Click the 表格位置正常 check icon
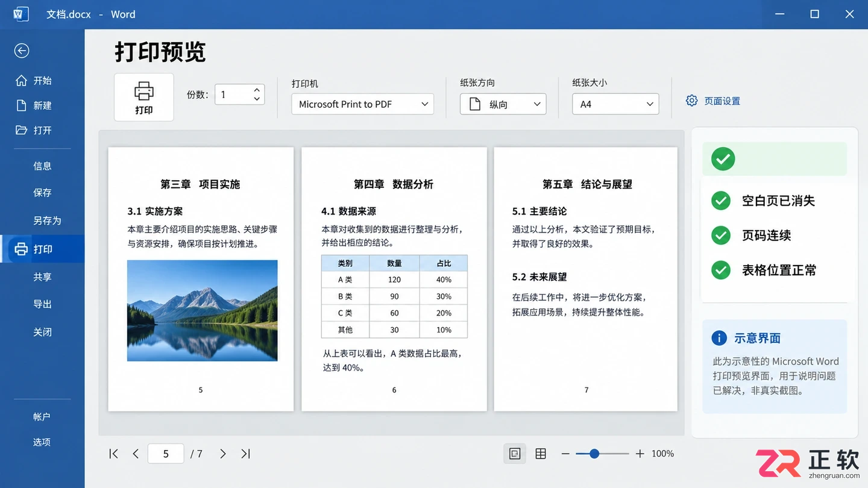Image resolution: width=868 pixels, height=488 pixels. pyautogui.click(x=721, y=270)
